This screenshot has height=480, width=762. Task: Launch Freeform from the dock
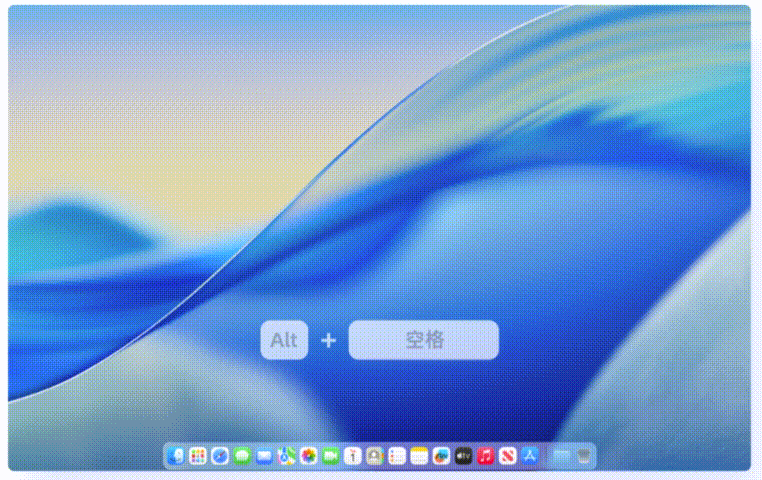click(x=441, y=456)
